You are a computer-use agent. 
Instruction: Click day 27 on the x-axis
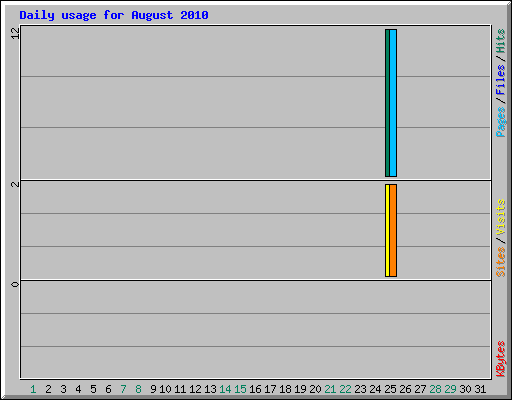point(420,389)
